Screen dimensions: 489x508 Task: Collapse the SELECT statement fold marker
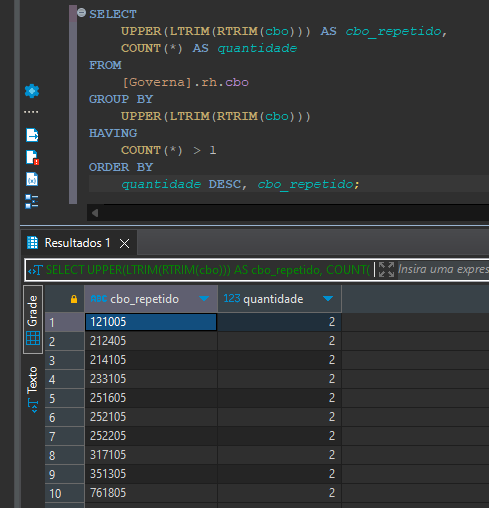click(81, 13)
